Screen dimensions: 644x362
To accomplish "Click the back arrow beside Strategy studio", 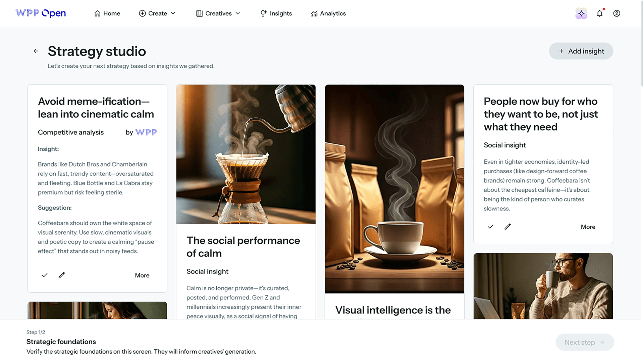I will click(x=36, y=51).
